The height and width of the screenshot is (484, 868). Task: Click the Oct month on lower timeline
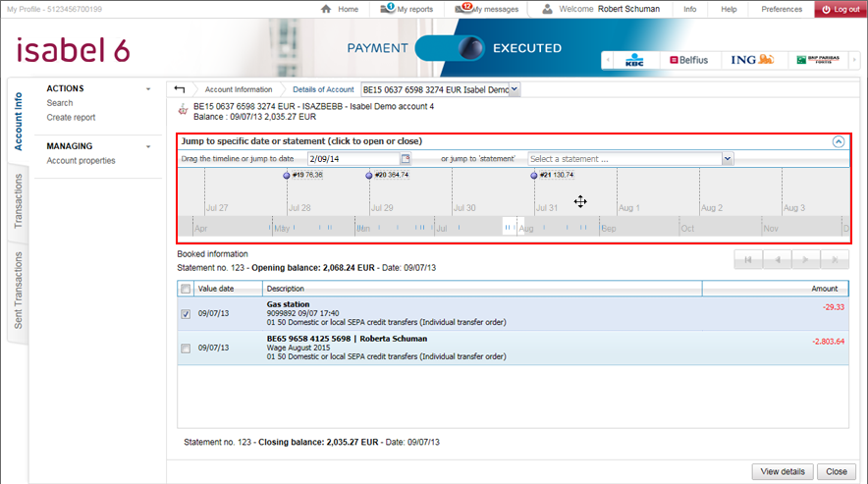tap(687, 228)
